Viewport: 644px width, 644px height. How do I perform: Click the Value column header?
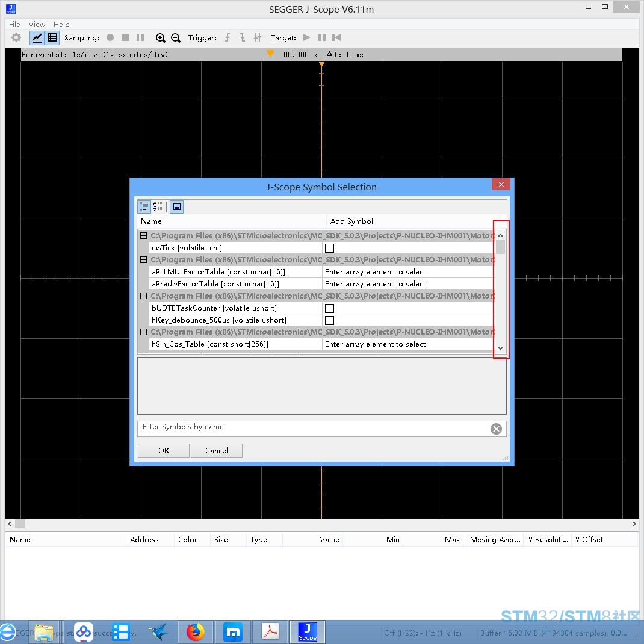click(x=312, y=540)
